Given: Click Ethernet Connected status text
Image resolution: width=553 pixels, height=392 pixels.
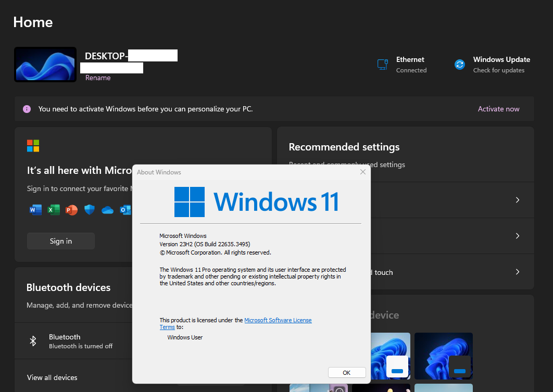Looking at the screenshot, I should coord(411,70).
